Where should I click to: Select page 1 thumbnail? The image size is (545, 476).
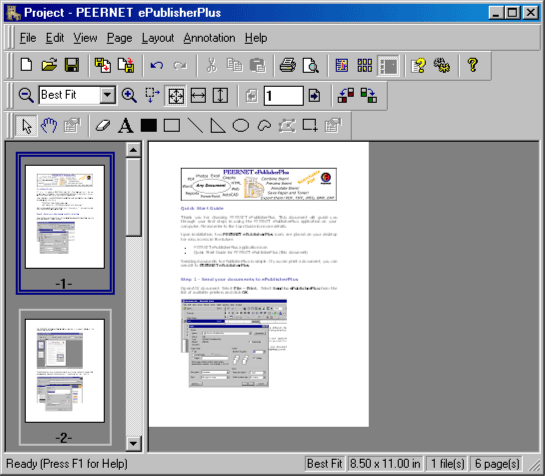65,224
